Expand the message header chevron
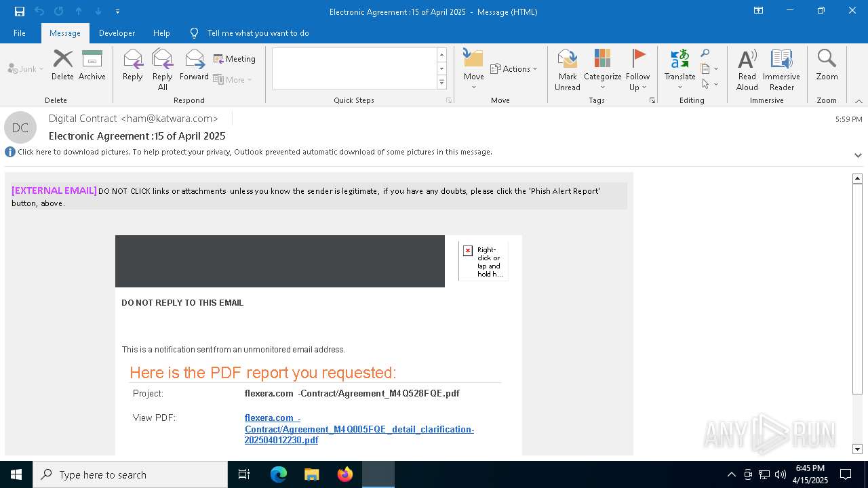Screen dimensions: 868x488 (858, 155)
